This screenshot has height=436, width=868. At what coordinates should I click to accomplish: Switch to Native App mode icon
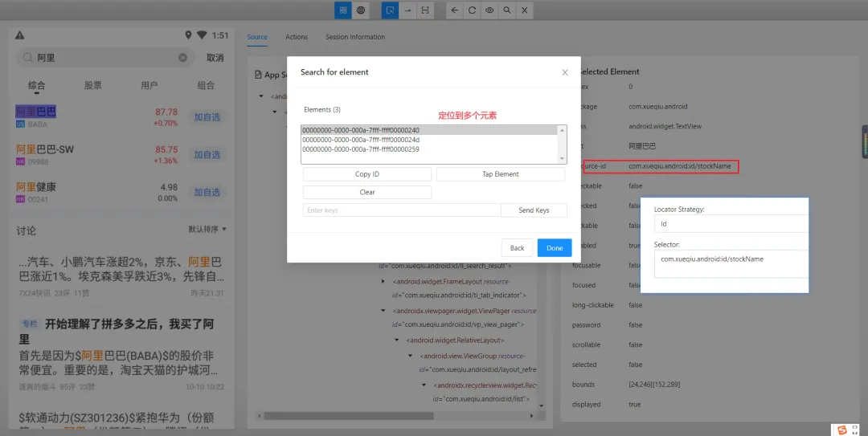343,10
